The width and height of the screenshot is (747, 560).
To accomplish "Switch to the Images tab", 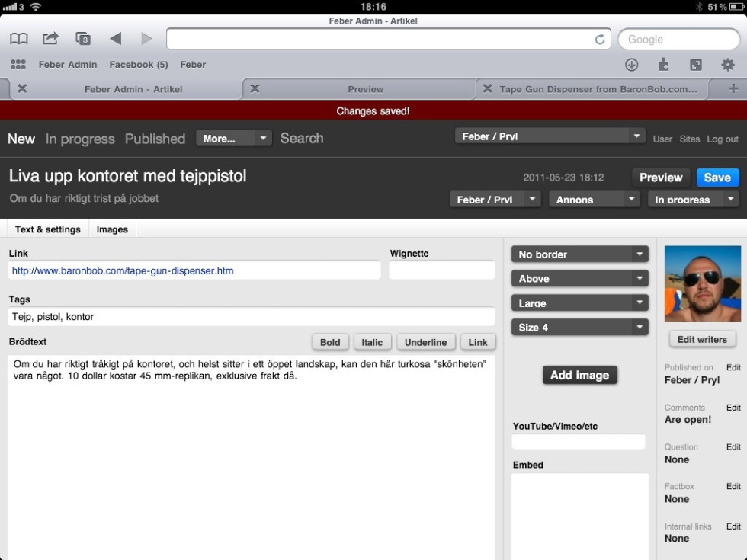I will [112, 229].
